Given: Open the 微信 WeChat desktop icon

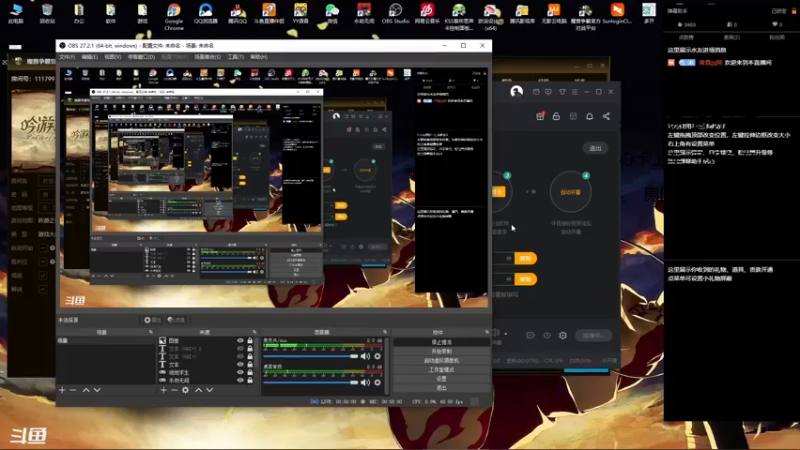Looking at the screenshot, I should [x=332, y=14].
